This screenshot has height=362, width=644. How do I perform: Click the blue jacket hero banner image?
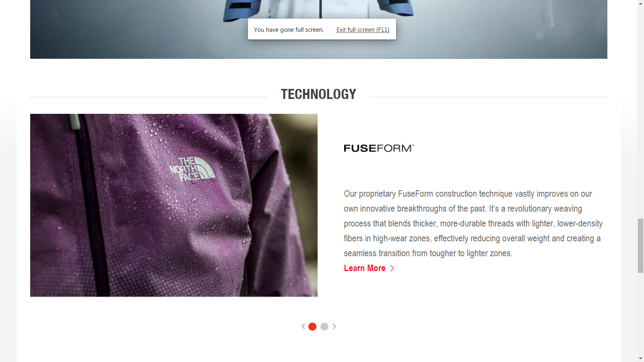click(x=319, y=29)
